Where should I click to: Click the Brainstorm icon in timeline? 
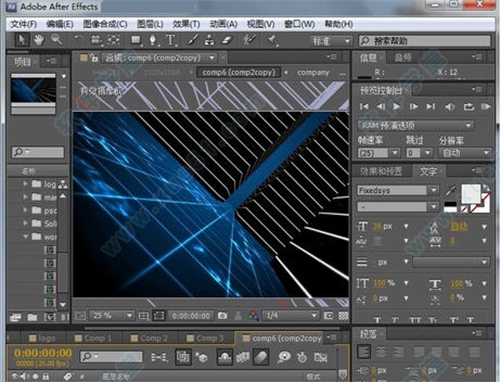[284, 357]
